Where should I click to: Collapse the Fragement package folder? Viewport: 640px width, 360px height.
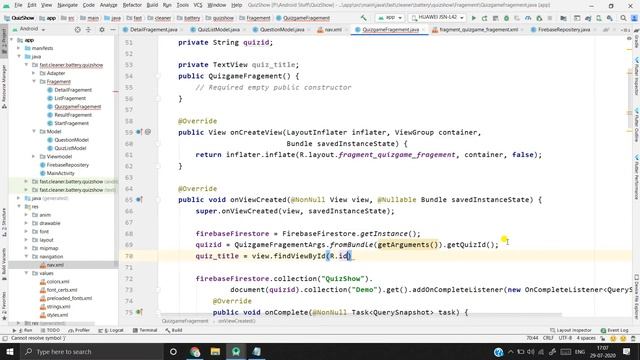click(x=34, y=82)
